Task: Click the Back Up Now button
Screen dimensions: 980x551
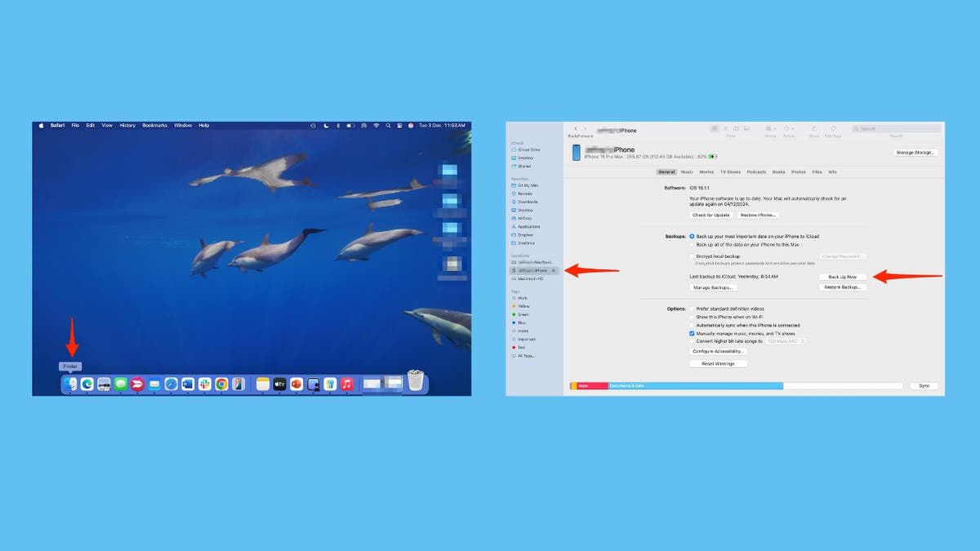Action: point(842,278)
